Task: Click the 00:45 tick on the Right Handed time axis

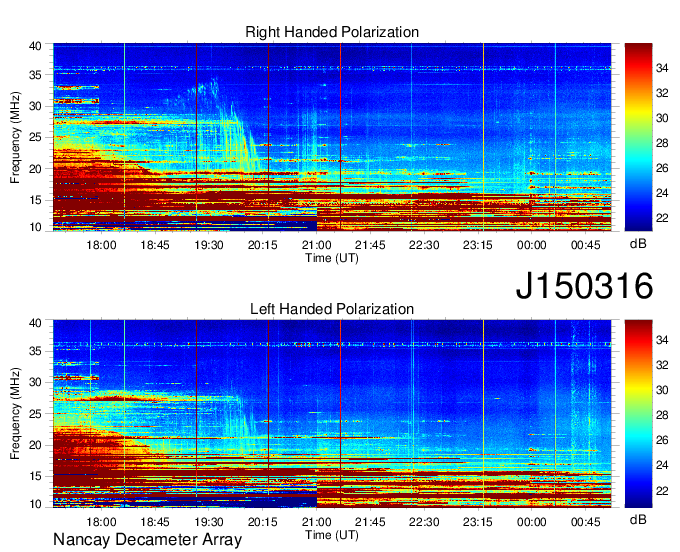Action: 585,245
